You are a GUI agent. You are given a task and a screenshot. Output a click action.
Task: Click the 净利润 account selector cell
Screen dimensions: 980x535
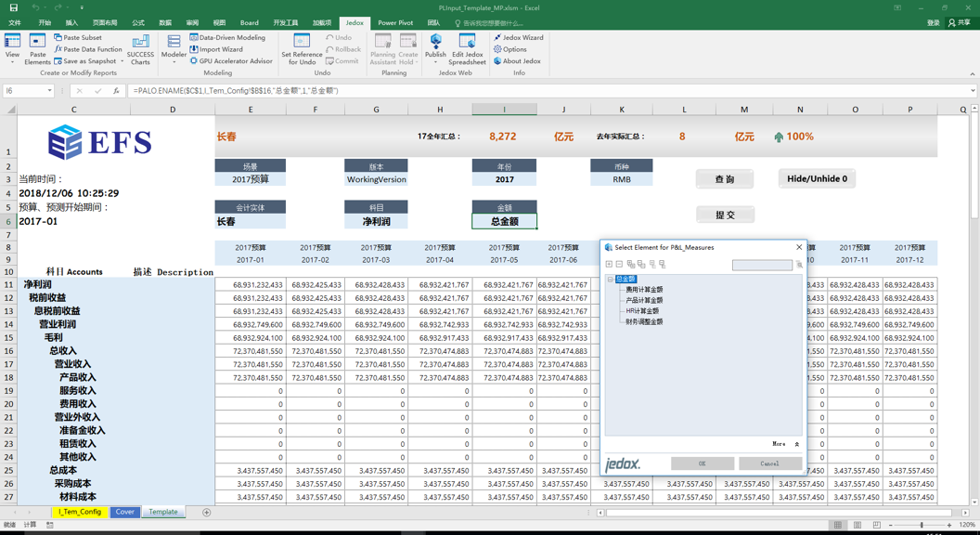pos(376,221)
